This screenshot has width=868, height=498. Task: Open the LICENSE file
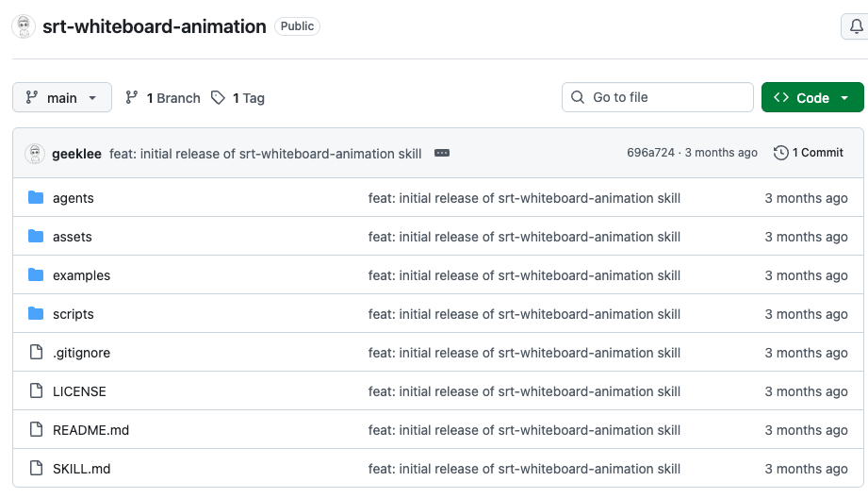tap(79, 391)
